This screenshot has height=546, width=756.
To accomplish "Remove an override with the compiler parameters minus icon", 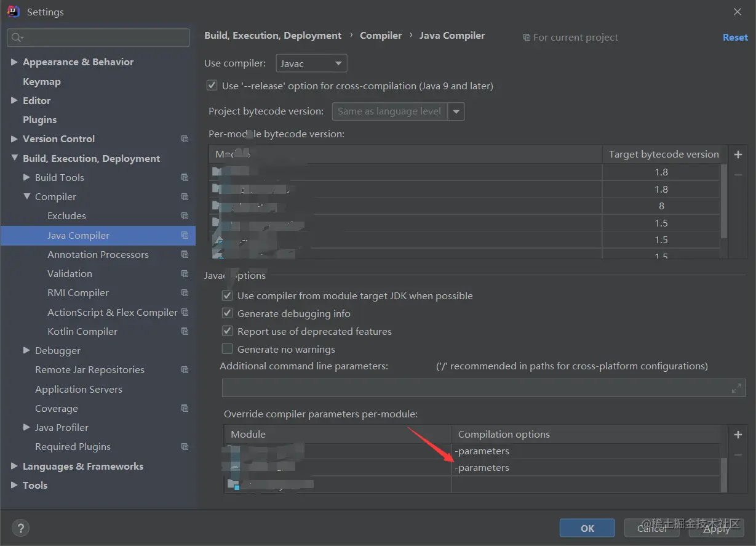I will pyautogui.click(x=738, y=455).
